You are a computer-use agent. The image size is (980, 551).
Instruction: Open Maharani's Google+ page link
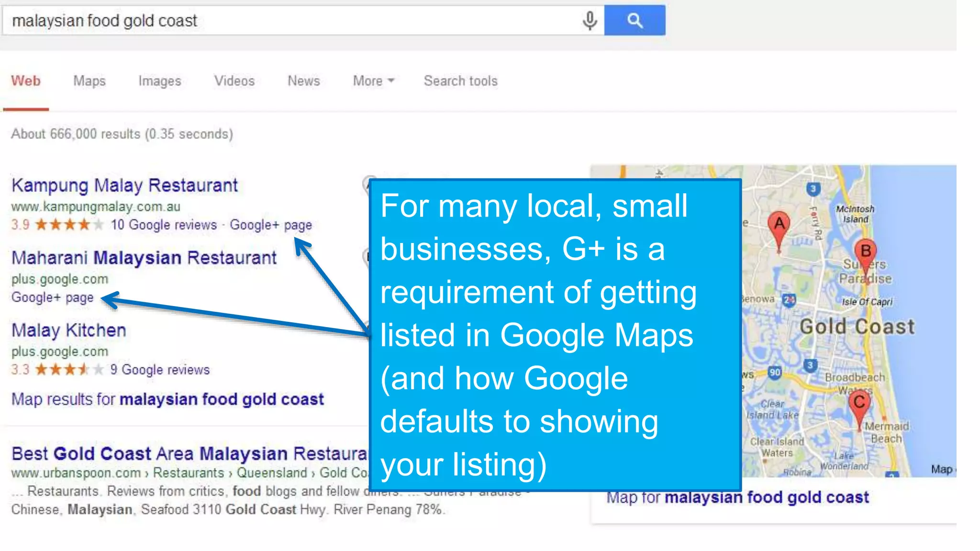[x=53, y=298]
